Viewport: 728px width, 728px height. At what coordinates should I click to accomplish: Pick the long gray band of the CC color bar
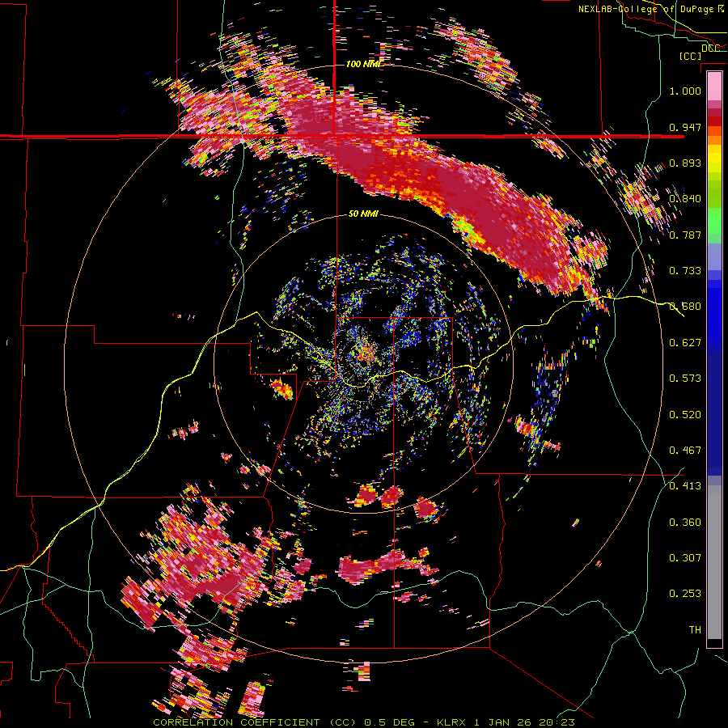[714, 562]
